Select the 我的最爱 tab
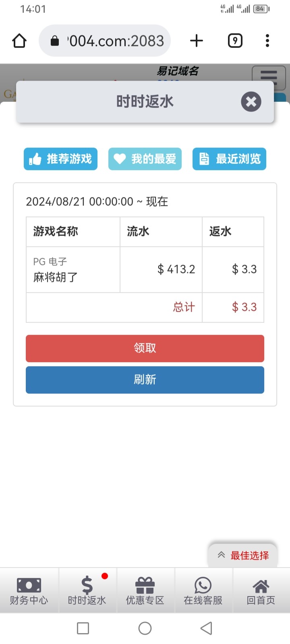Viewport: 290px width, 644px height. (145, 159)
